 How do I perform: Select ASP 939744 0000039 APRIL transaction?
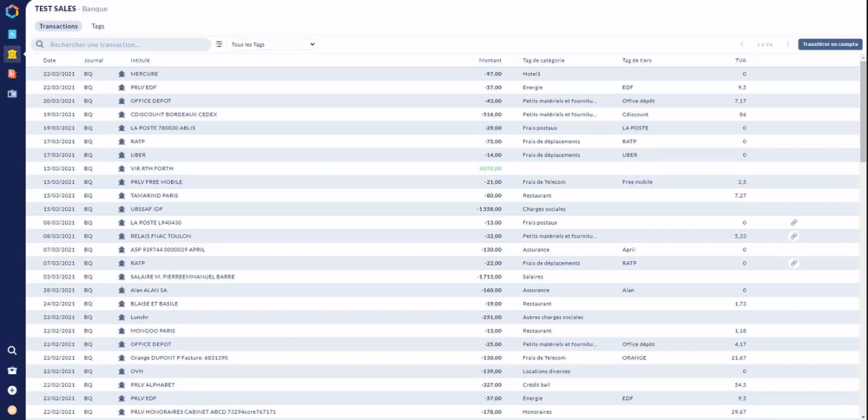coord(443,250)
